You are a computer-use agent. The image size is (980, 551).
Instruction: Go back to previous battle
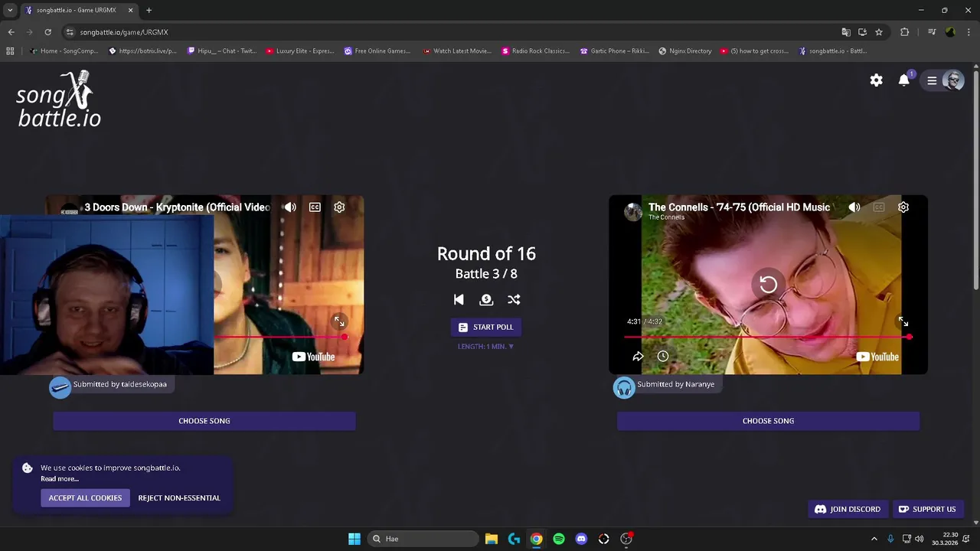tap(459, 300)
